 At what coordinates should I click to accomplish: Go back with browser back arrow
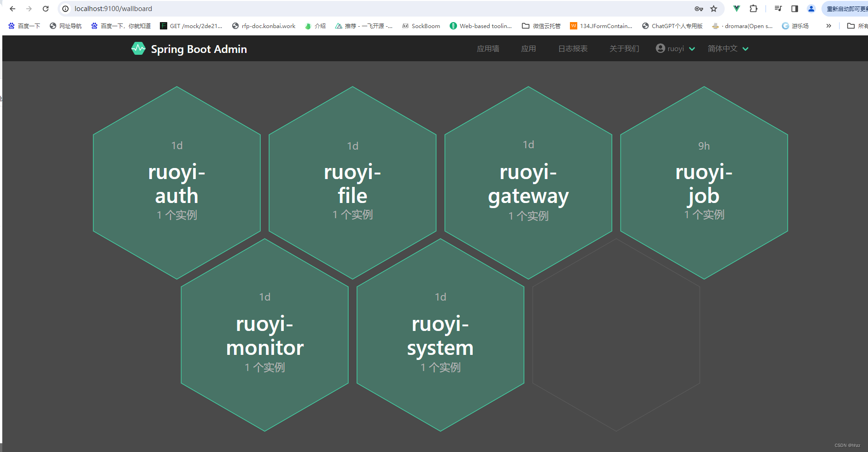coord(12,9)
